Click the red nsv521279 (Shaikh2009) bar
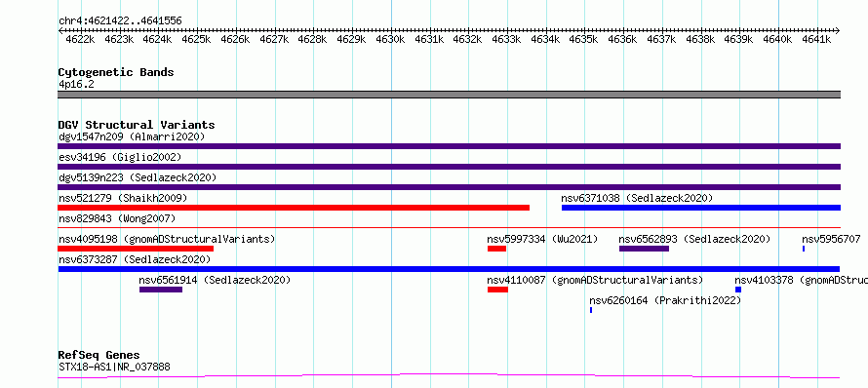 coord(294,208)
